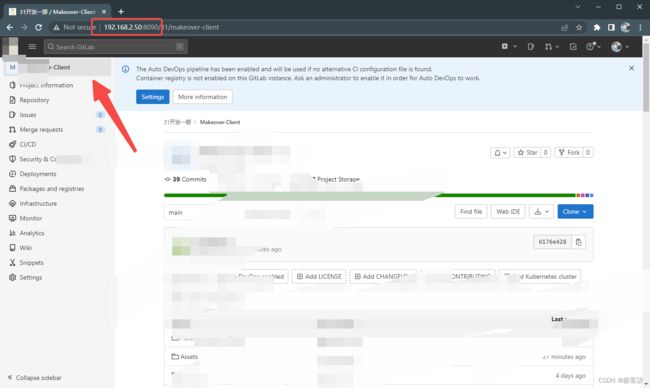
Task: Open the create new plus dropdown
Action: pos(509,46)
